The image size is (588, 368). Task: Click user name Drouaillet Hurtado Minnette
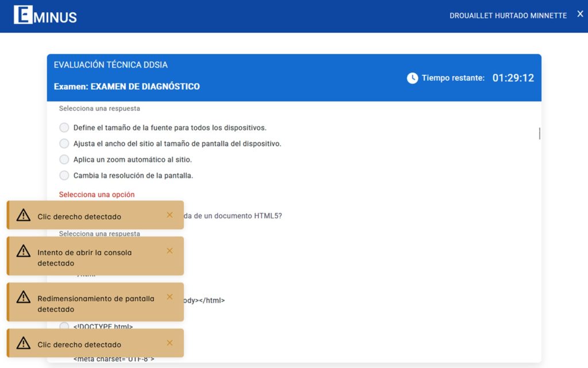point(508,16)
